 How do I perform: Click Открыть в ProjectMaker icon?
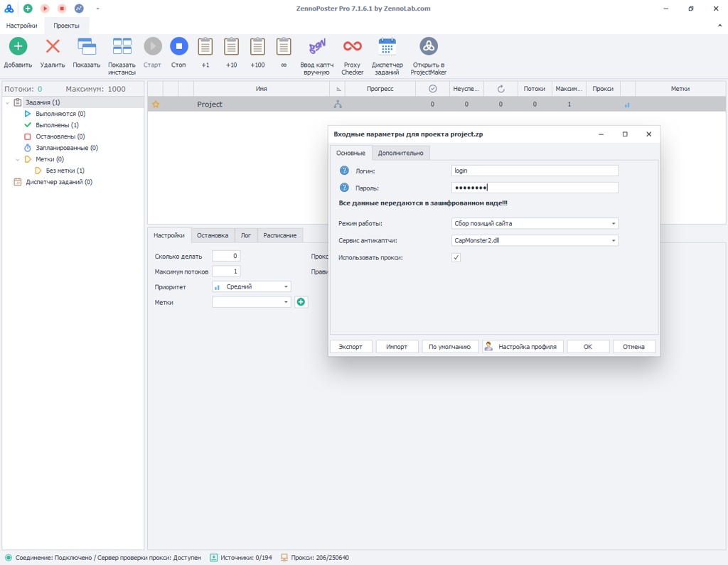click(428, 47)
